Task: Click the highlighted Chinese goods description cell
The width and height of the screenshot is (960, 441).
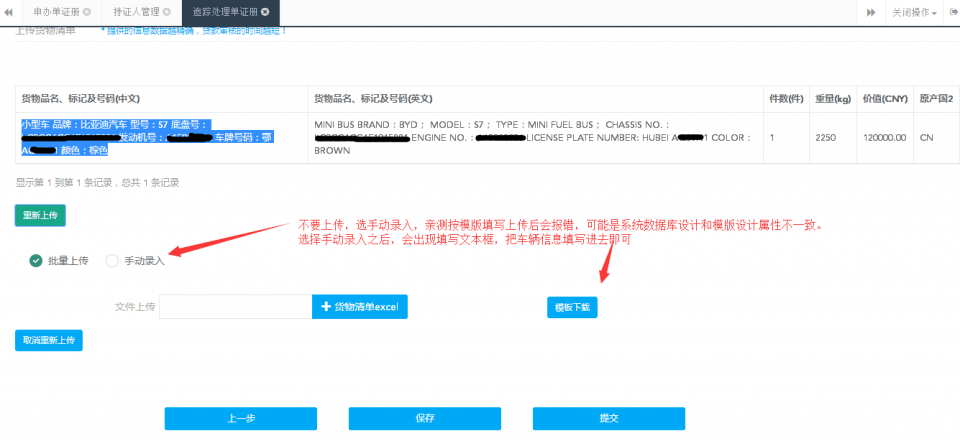Action: coord(160,137)
